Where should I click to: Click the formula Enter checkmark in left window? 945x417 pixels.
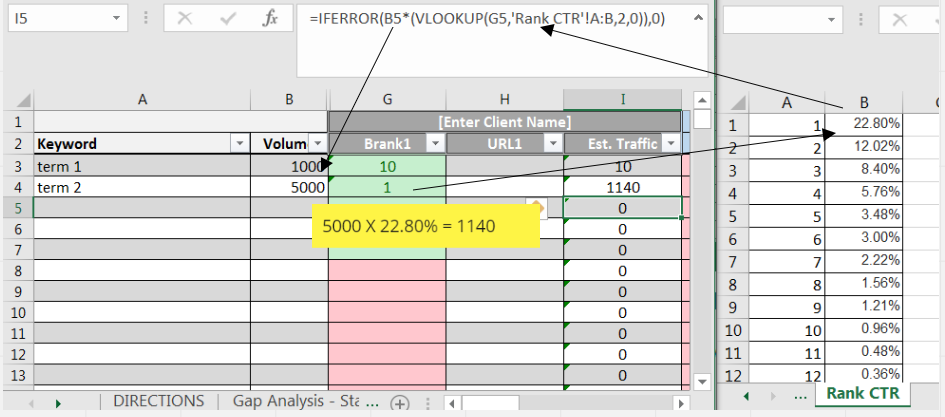click(227, 18)
